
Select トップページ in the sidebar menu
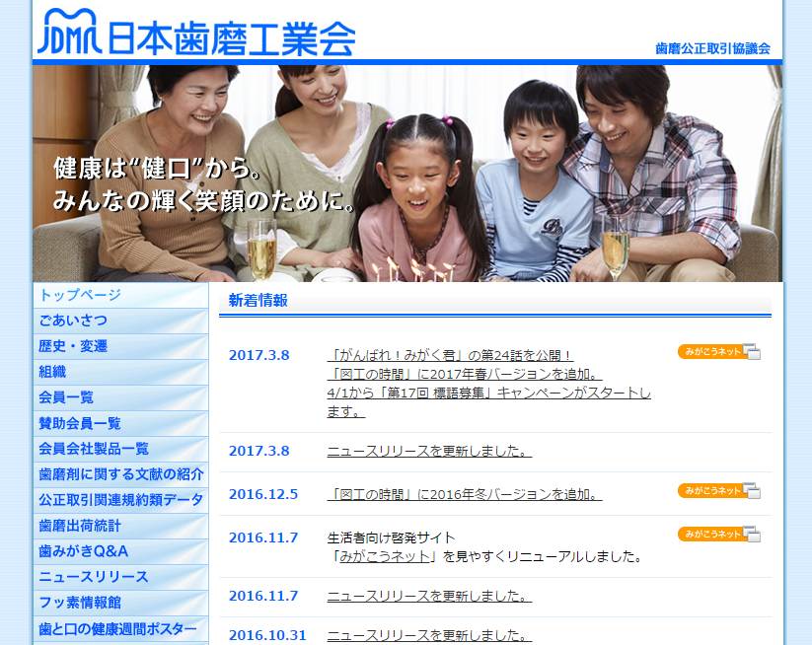coord(120,295)
